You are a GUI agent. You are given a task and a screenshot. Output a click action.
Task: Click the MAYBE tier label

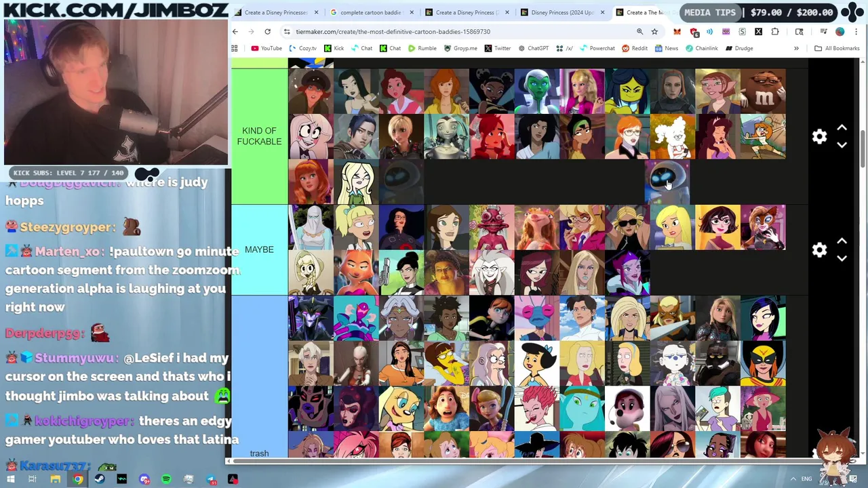pos(259,249)
